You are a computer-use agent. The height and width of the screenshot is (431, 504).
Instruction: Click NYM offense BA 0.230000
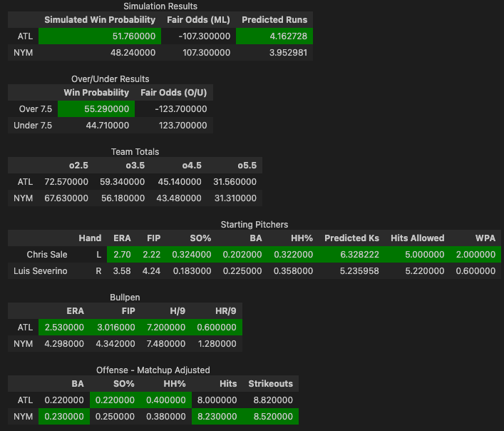click(x=64, y=416)
